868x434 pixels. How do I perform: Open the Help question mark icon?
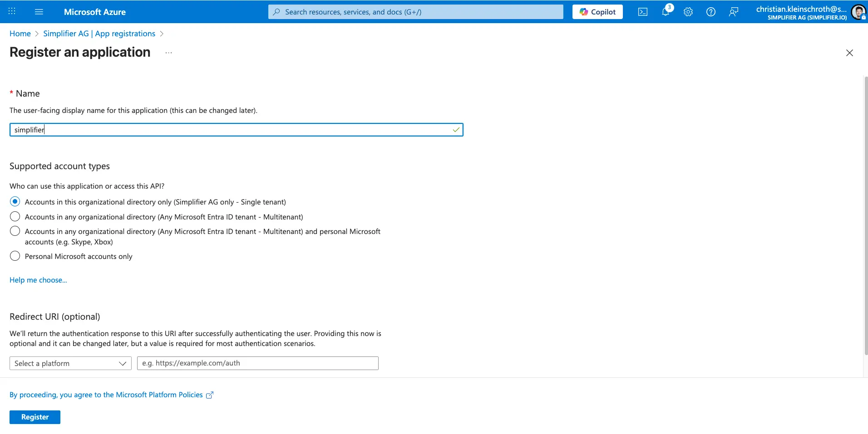point(711,12)
